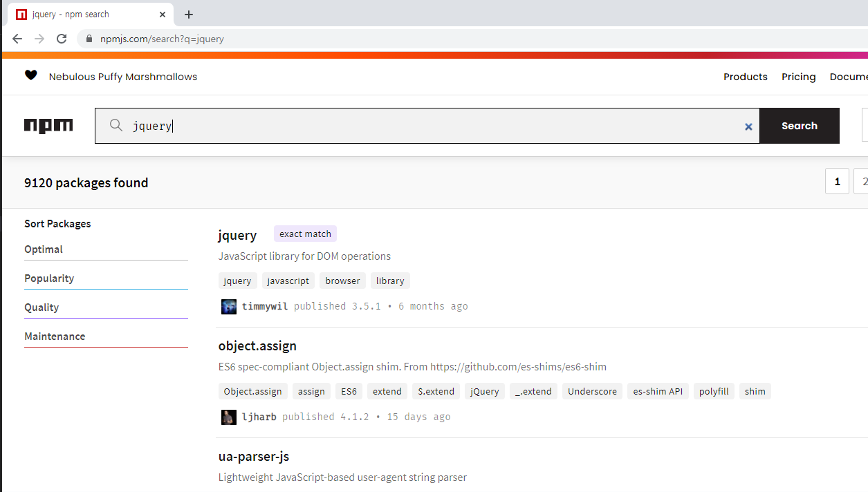This screenshot has height=492, width=868.
Task: Click the _.extend keyword tag
Action: (534, 391)
